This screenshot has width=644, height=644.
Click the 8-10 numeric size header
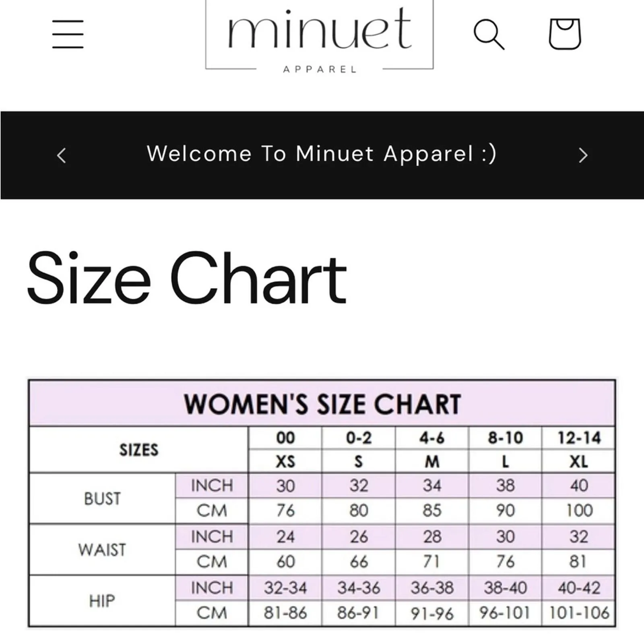pos(505,438)
